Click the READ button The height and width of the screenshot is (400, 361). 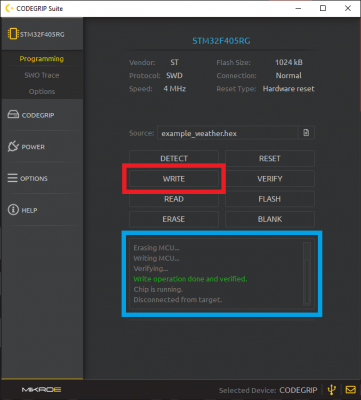174,199
